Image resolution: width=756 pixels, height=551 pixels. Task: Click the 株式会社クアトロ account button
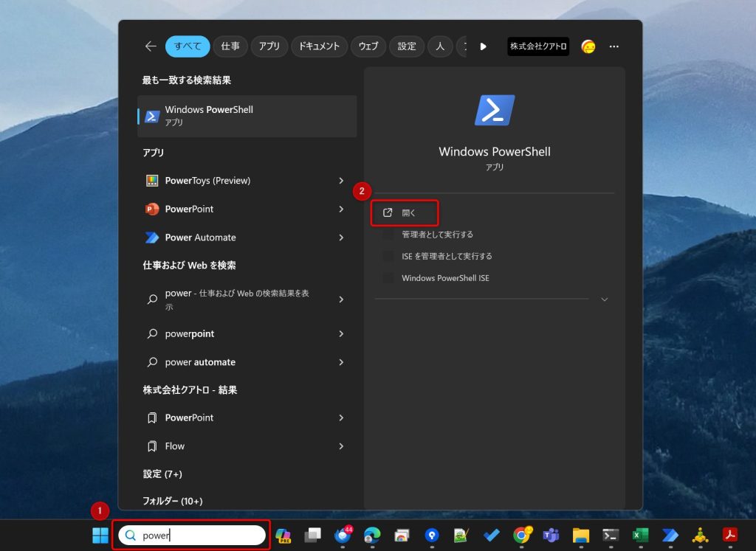[x=538, y=46]
